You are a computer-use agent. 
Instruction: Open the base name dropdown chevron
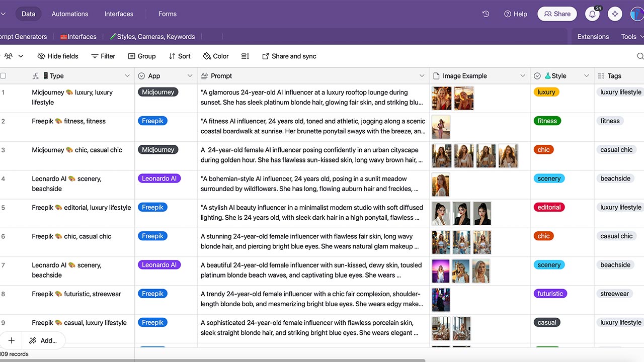tap(3, 14)
